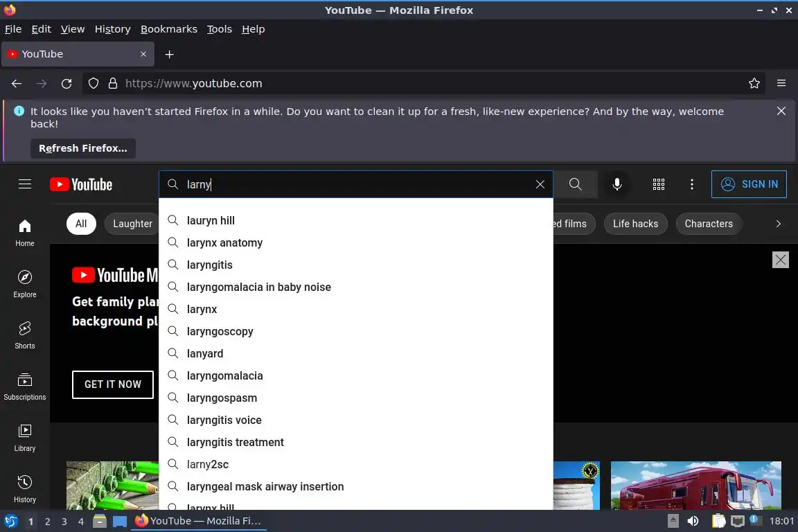Open the Edit menu
This screenshot has height=532, width=798.
(x=42, y=29)
